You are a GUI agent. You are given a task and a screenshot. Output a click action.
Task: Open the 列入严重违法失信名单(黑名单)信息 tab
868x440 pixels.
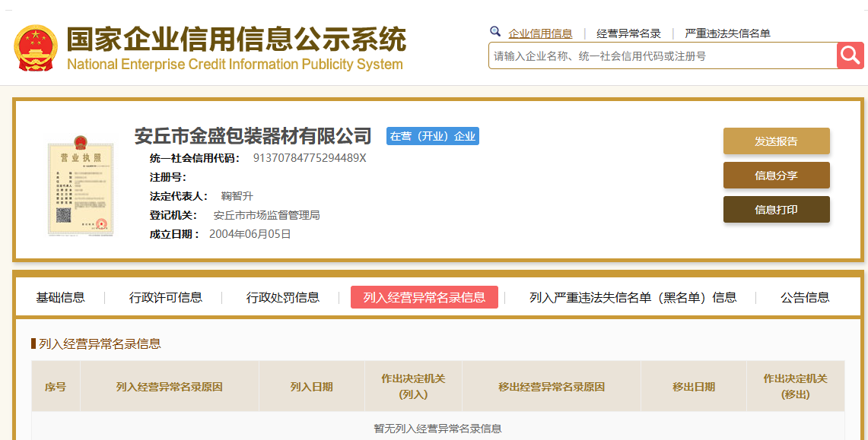tap(633, 297)
